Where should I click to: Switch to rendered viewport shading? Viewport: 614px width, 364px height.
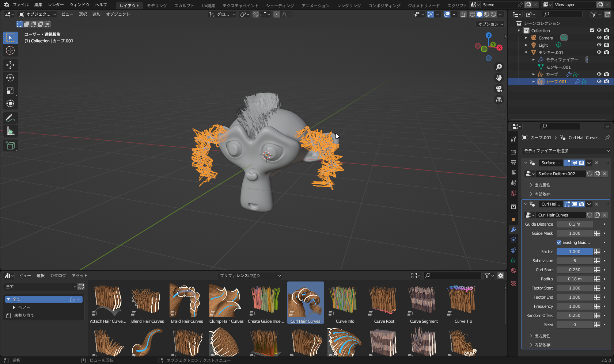click(x=493, y=14)
